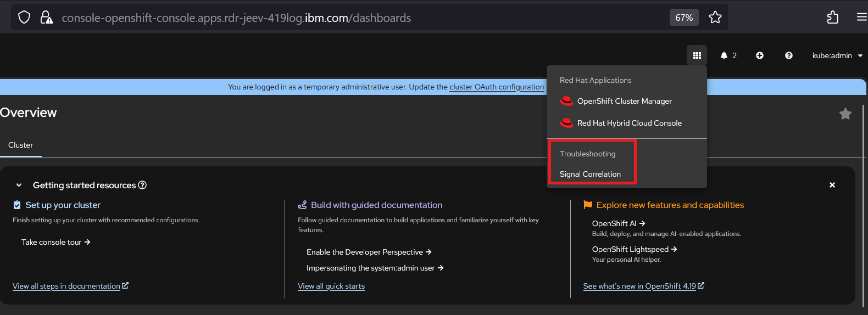Open OpenShift Cluster Manager from launcher
Screen dimensions: 868x315
click(624, 101)
